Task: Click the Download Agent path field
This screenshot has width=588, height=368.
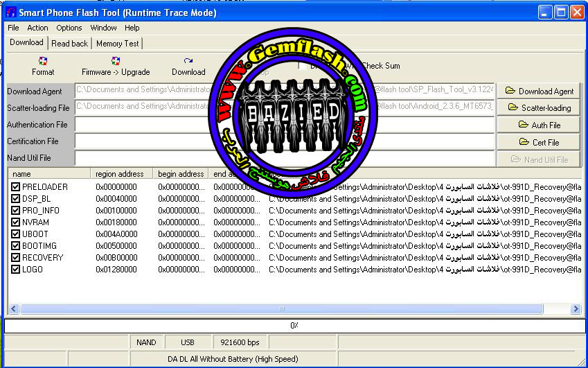Action: click(x=285, y=90)
